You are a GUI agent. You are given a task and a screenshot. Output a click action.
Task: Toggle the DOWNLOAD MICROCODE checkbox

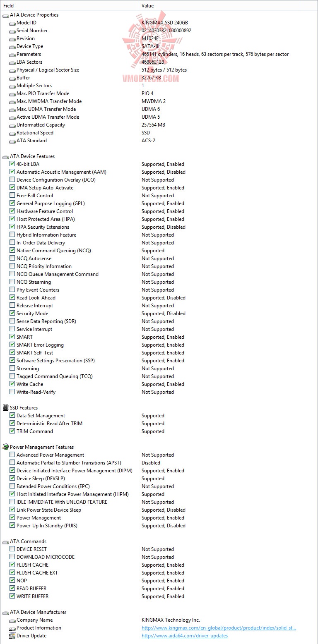click(12, 557)
